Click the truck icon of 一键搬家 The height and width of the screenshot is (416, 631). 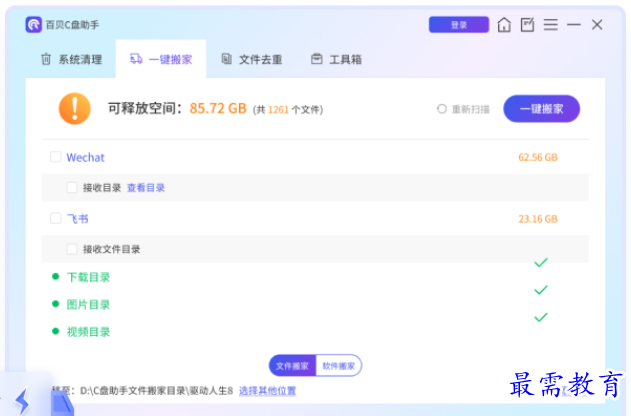point(136,59)
